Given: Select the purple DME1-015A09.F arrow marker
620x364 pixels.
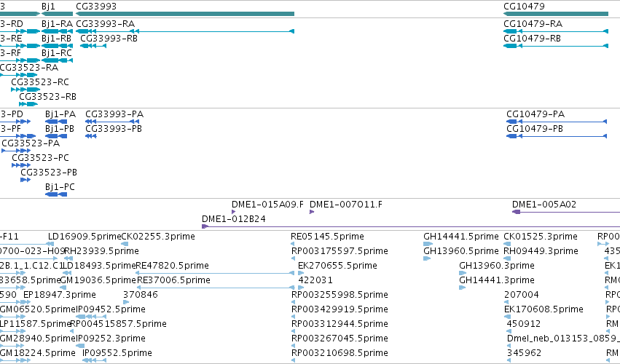Looking at the screenshot, I should pos(234,212).
